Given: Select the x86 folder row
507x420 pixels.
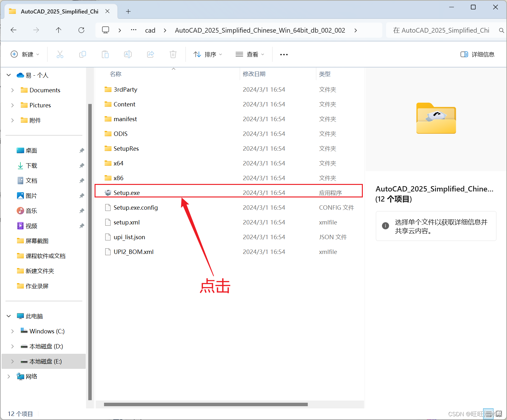Looking at the screenshot, I should [229, 178].
